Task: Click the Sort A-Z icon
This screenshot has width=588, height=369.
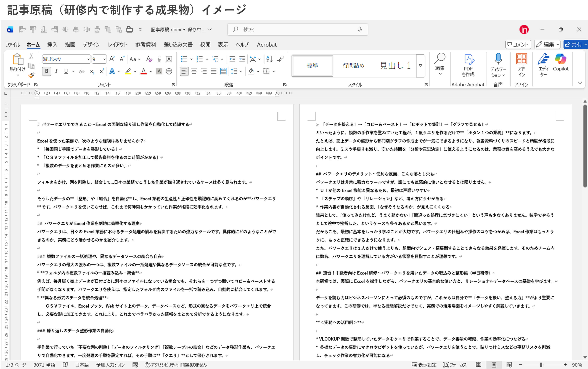Action: point(269,59)
